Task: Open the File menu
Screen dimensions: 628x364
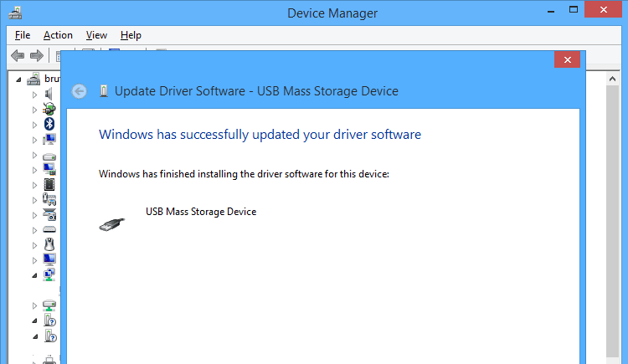Action: tap(23, 35)
